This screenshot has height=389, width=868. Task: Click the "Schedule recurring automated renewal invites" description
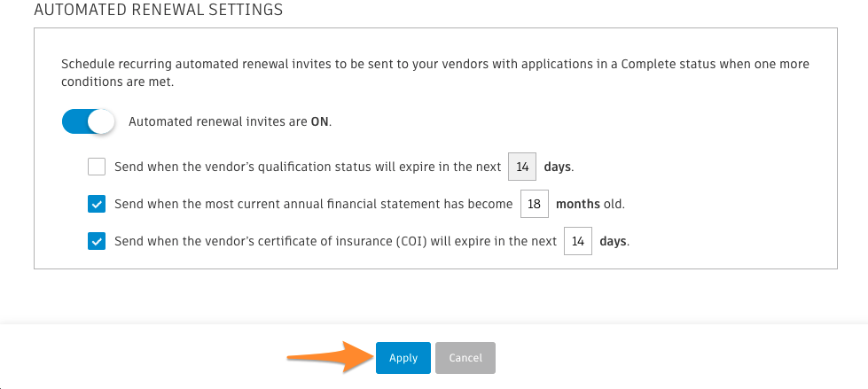(x=434, y=72)
